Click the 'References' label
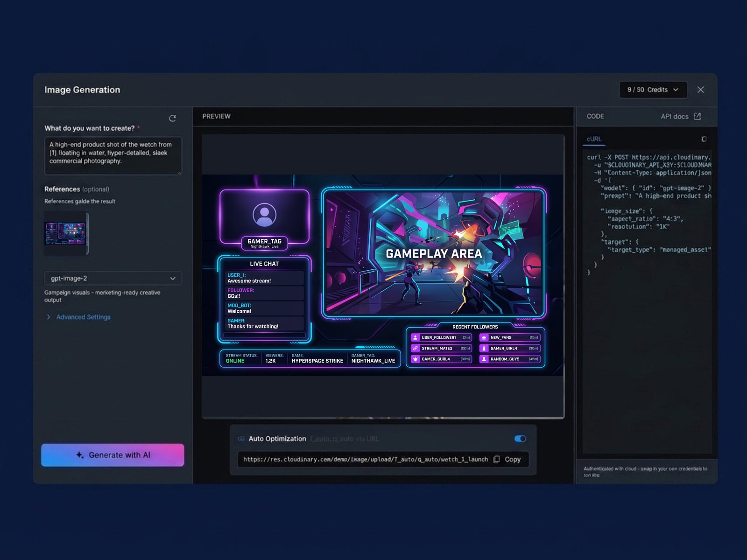 (62, 189)
